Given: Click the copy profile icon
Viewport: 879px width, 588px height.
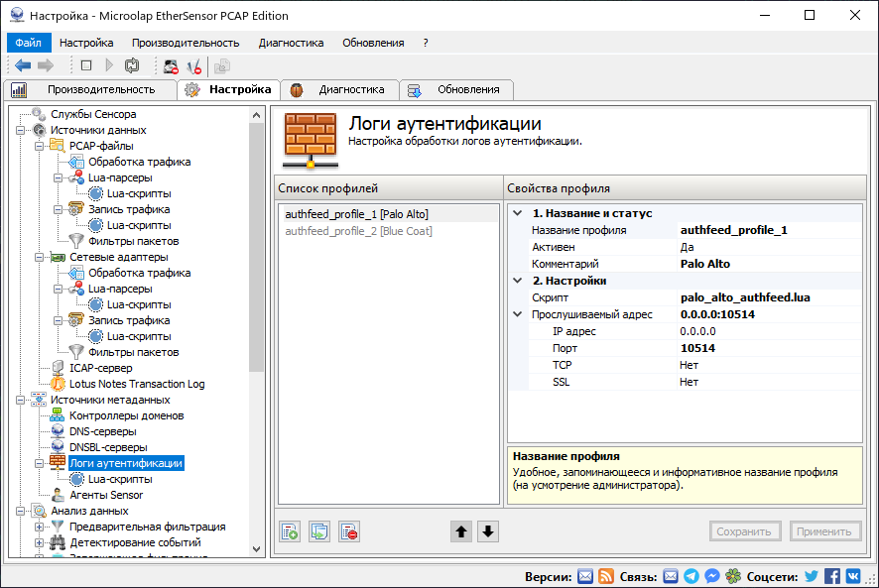Looking at the screenshot, I should 319,531.
